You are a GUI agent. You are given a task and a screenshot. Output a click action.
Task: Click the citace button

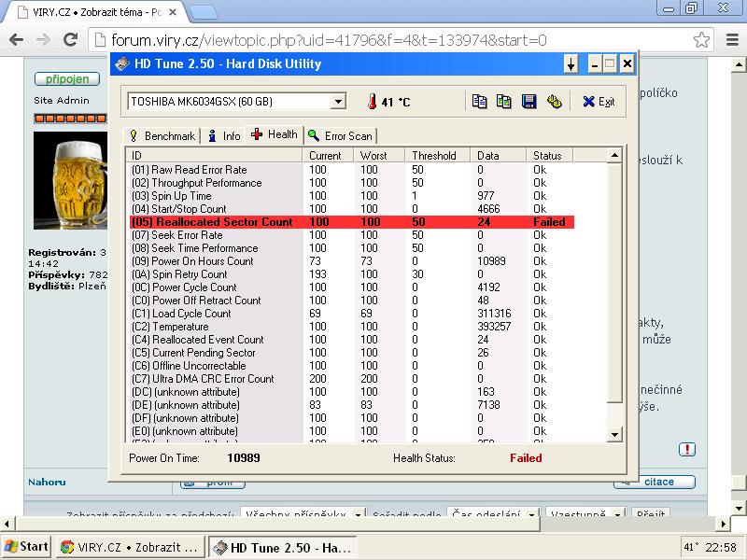[x=655, y=482]
